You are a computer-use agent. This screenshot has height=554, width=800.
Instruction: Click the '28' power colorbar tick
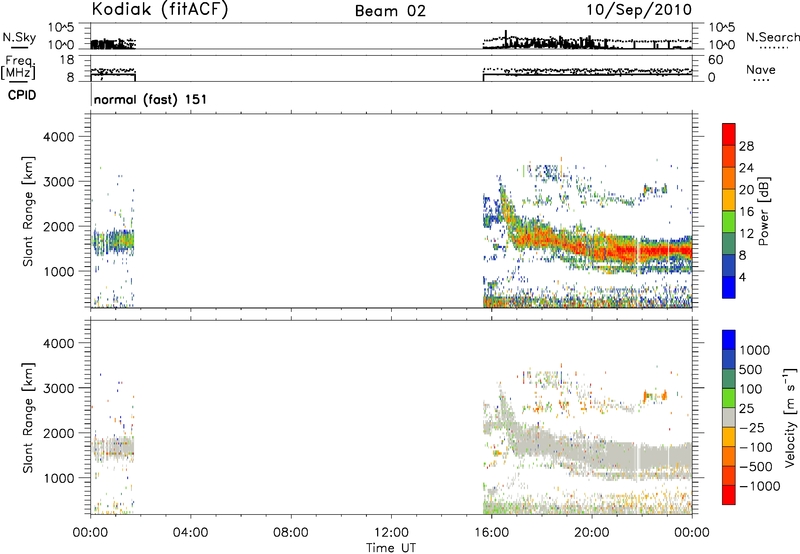point(746,146)
